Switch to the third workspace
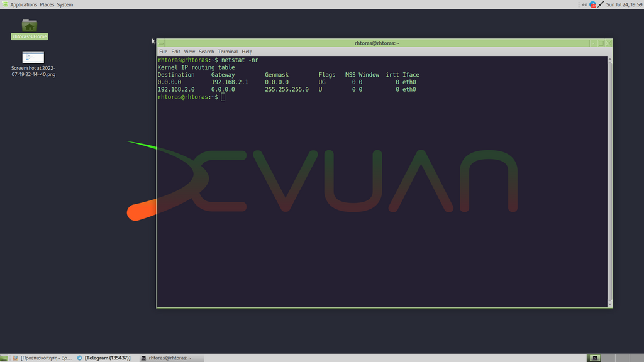This screenshot has height=362, width=644. [622, 358]
